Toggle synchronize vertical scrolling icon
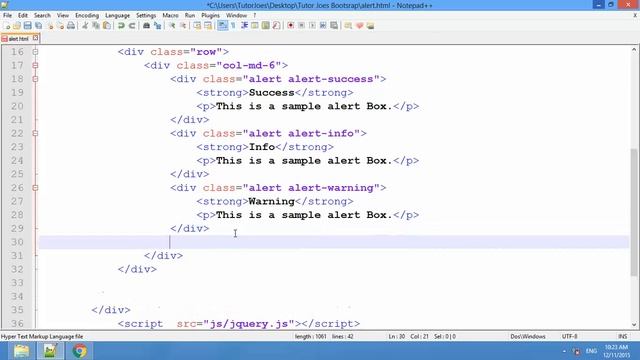The height and width of the screenshot is (360, 640). [197, 26]
